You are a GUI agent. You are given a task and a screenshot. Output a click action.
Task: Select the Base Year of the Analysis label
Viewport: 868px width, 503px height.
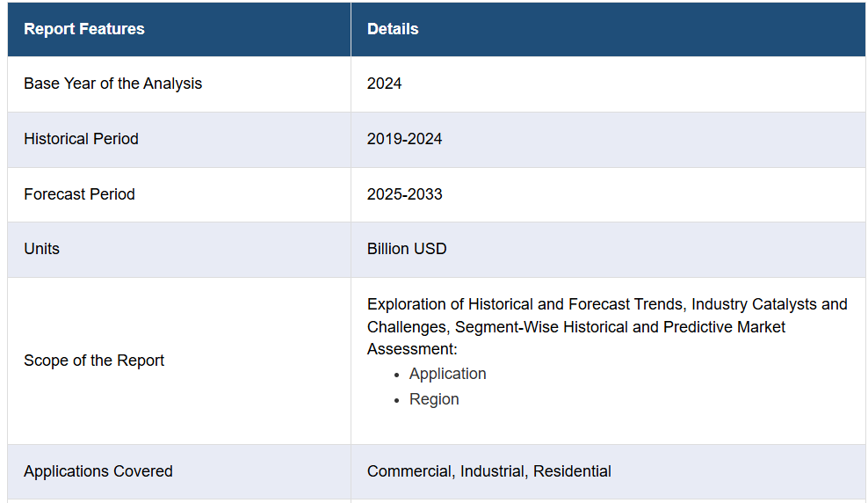[112, 84]
